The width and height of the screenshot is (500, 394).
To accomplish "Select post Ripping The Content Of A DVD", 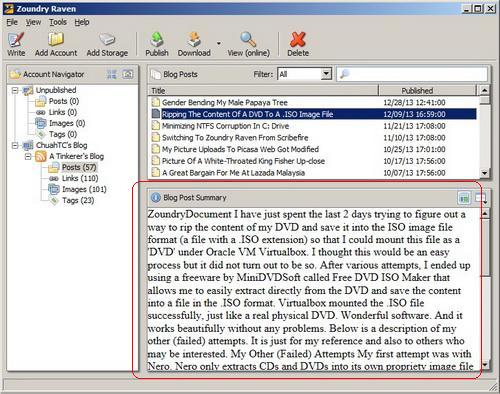I will 247,114.
